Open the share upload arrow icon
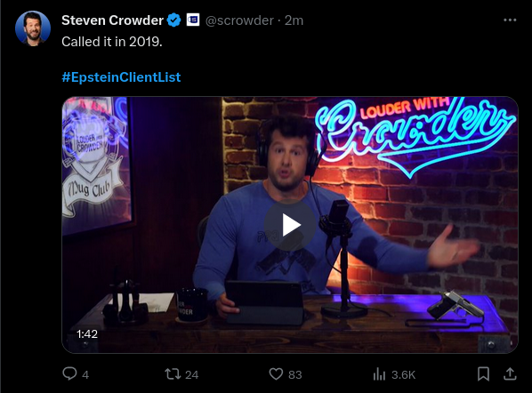 pos(510,373)
